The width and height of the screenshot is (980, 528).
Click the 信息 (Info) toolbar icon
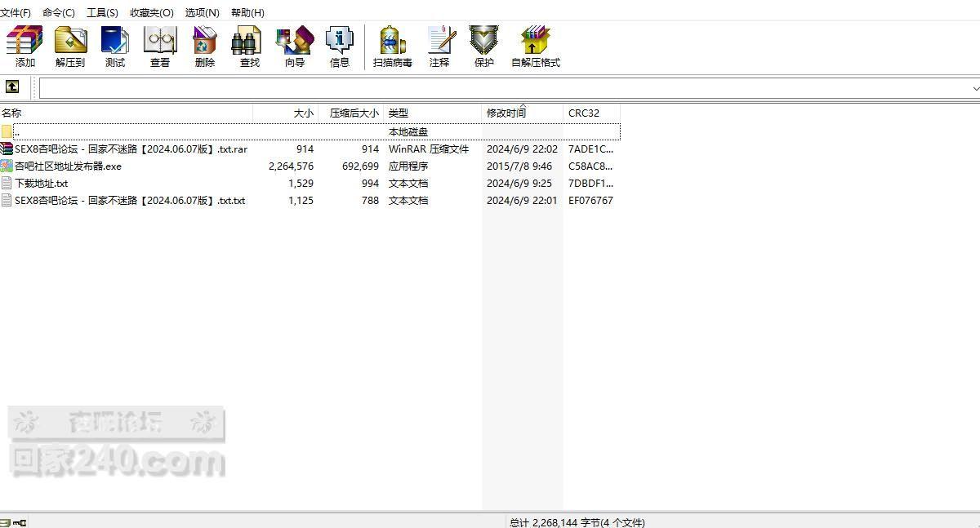point(340,39)
